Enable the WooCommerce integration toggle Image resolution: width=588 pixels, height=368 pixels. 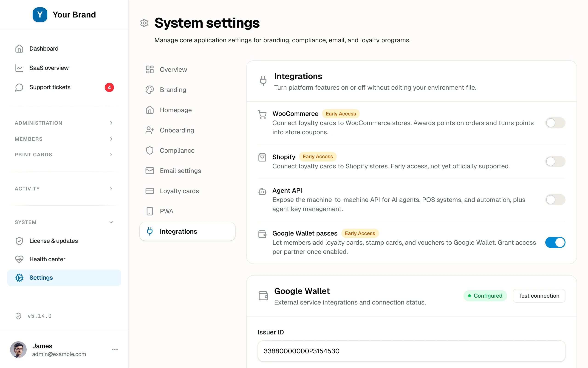pos(555,123)
